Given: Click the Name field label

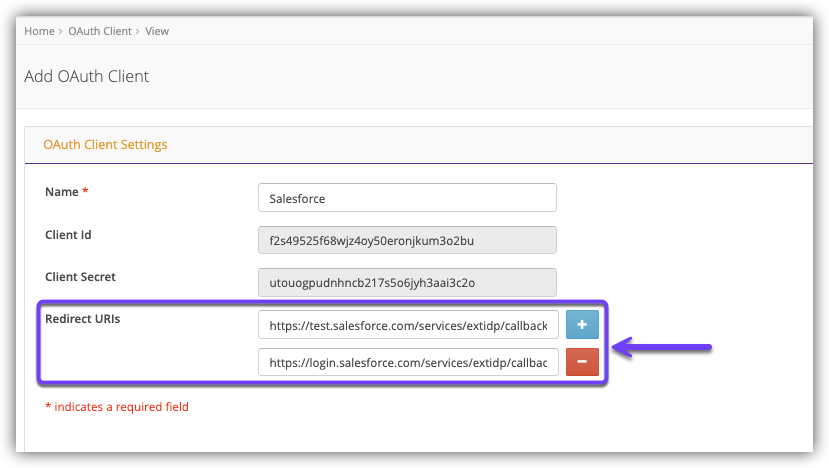Looking at the screenshot, I should click(x=61, y=191).
